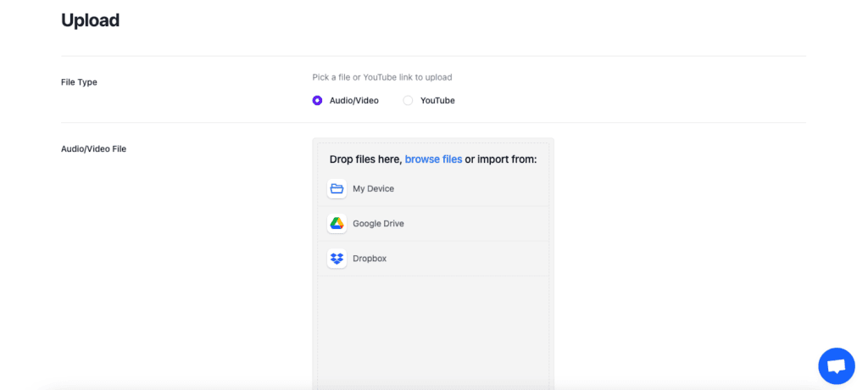Select the YouTube radio button
This screenshot has width=868, height=390.
408,101
